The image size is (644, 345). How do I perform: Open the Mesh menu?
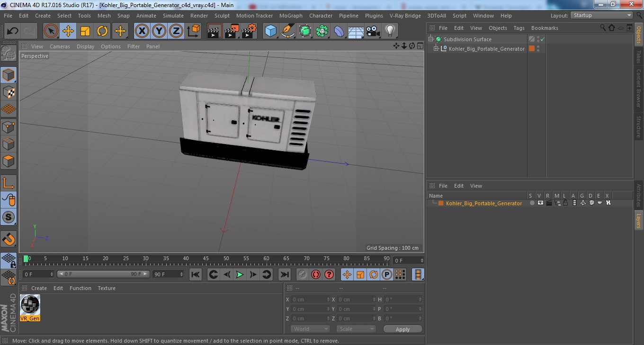pyautogui.click(x=104, y=16)
